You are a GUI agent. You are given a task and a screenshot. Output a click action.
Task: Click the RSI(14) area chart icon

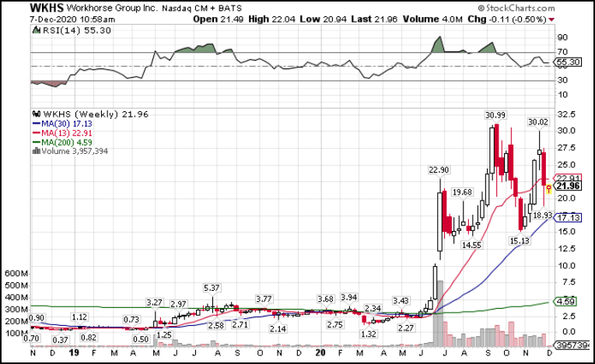[x=37, y=30]
